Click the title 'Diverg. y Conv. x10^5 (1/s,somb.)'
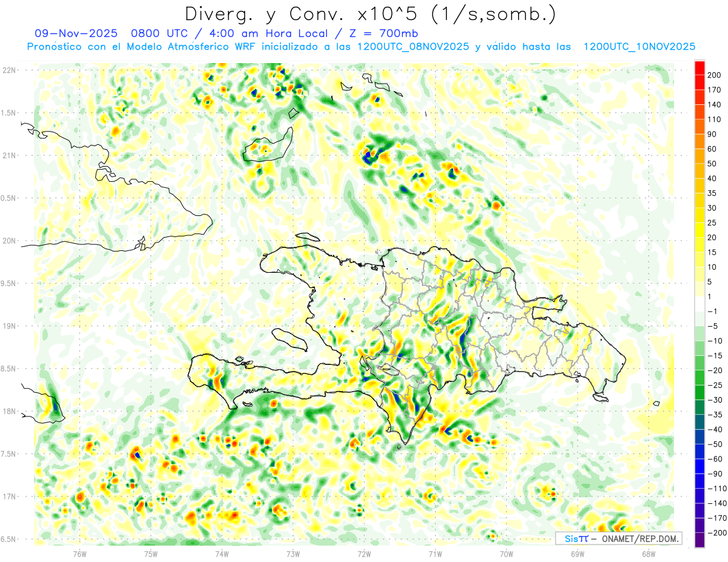Image resolution: width=728 pixels, height=562 pixels. pyautogui.click(x=369, y=14)
